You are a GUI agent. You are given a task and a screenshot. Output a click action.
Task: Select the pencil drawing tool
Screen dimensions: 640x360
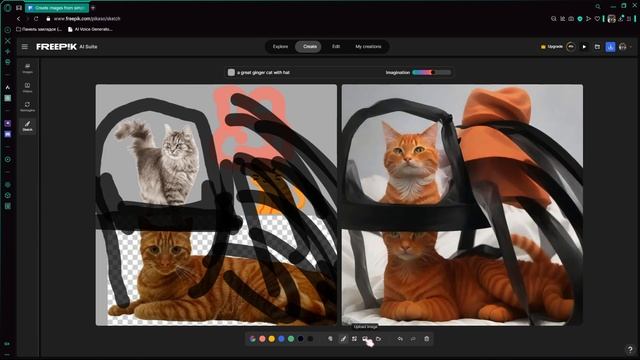(343, 339)
